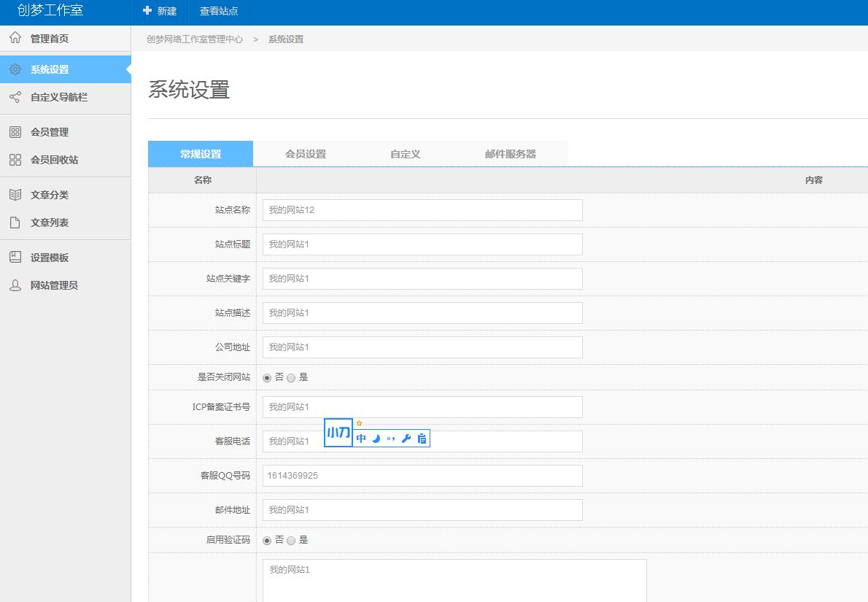Open 文章分类 via the book icon
Image resolution: width=868 pixels, height=602 pixels.
pos(15,195)
